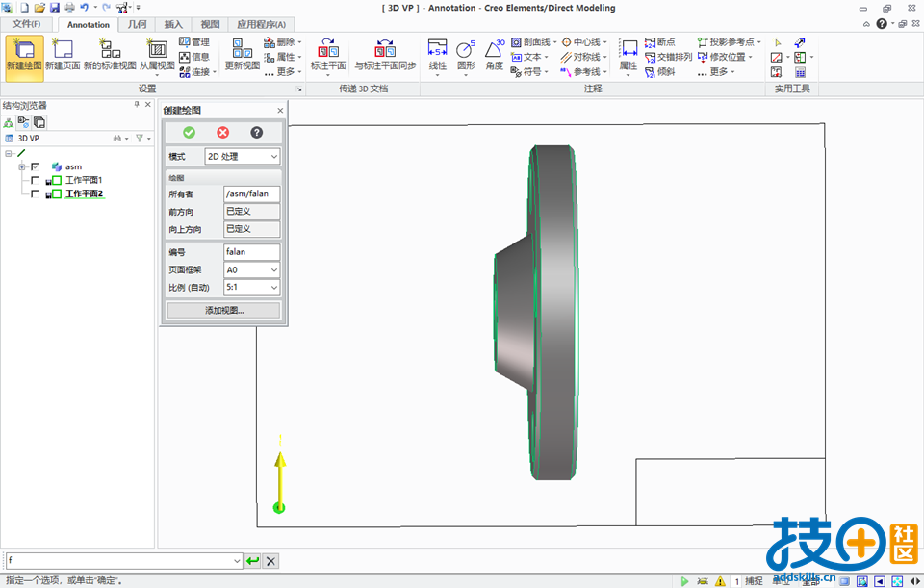This screenshot has height=588, width=924.
Task: Open help icon in 创建绘图 dialog
Action: 256,132
